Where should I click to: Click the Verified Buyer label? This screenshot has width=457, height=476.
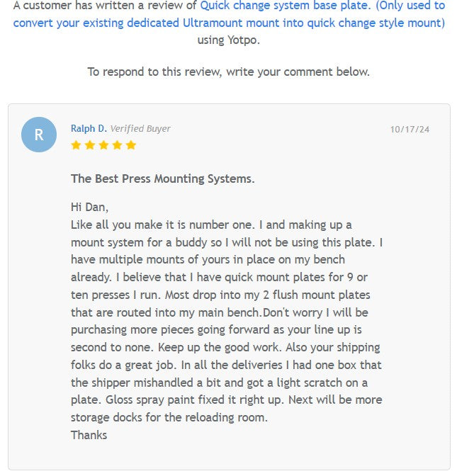point(140,128)
